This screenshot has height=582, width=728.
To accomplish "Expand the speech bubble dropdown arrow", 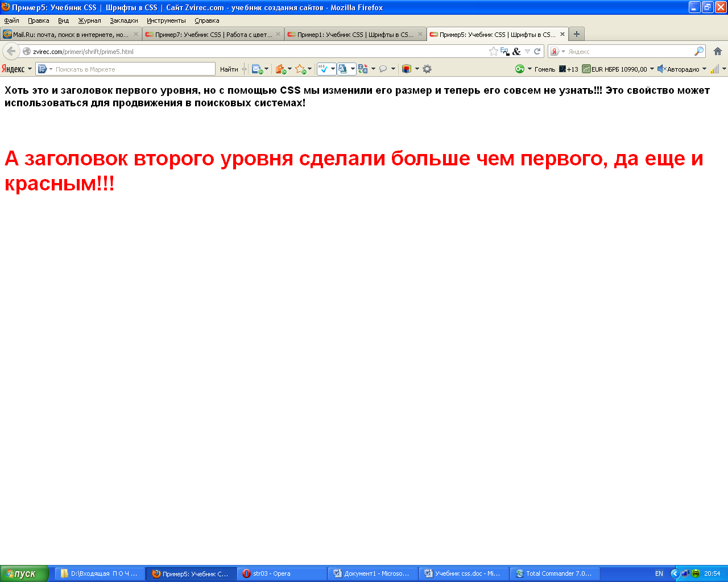I will (x=393, y=69).
